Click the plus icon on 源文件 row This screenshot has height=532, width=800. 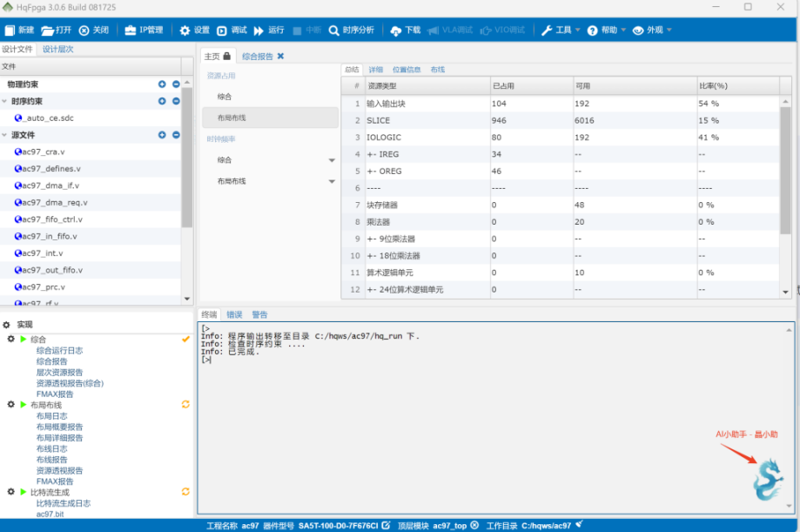(x=162, y=135)
